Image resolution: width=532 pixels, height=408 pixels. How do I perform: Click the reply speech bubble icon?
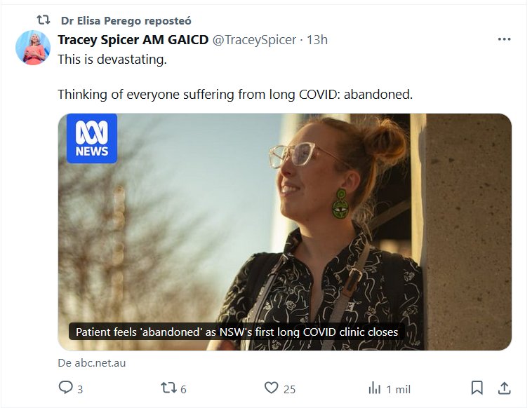(x=66, y=388)
